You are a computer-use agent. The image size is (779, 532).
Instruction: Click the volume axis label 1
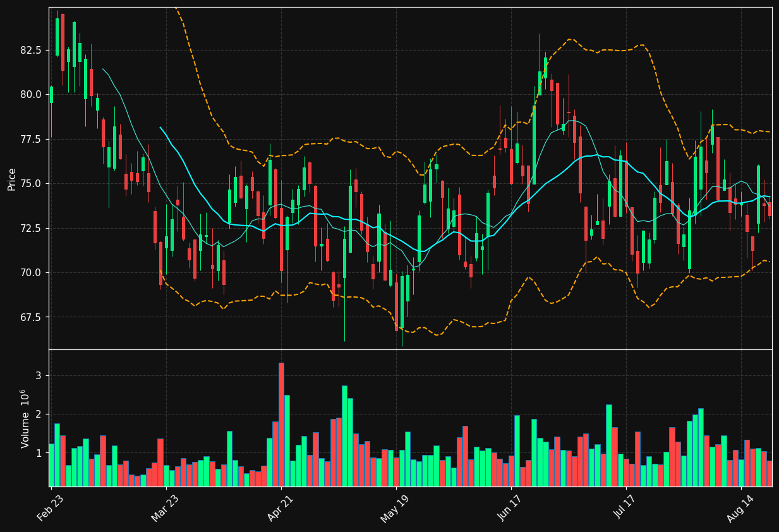tap(38, 453)
